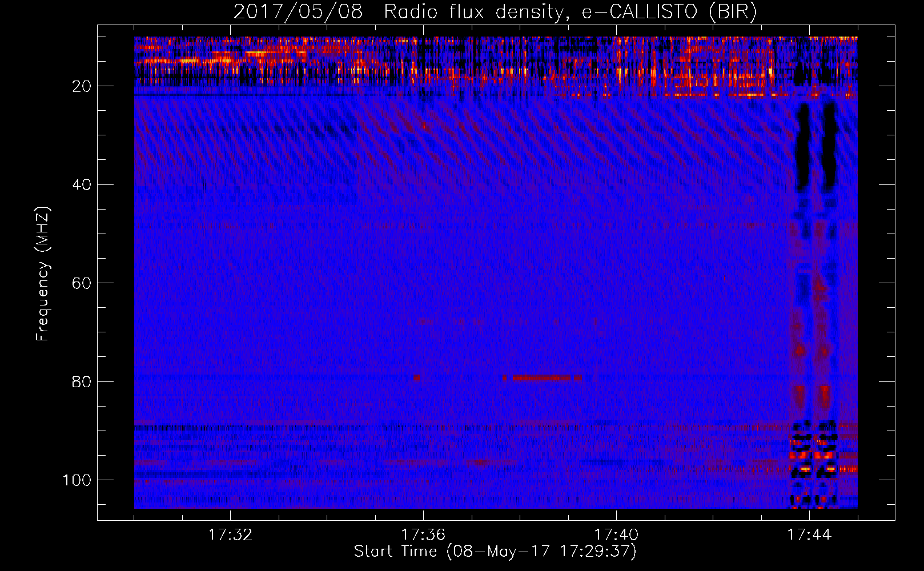Click the plot title "2017/05/08 Radio flux density, e-CALLISTO (BIR)"
924x571 pixels.
coord(495,12)
